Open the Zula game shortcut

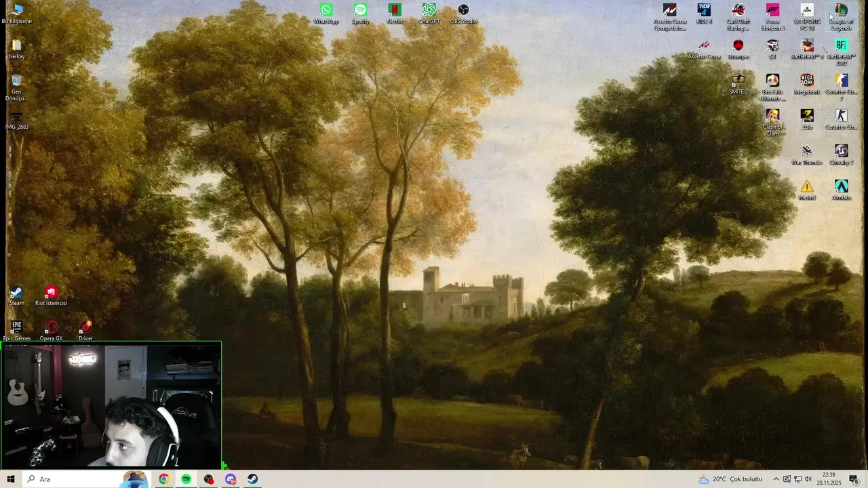[807, 120]
